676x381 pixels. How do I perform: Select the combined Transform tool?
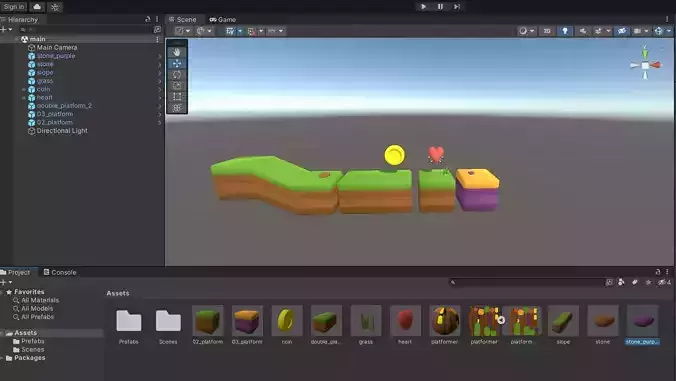click(177, 108)
